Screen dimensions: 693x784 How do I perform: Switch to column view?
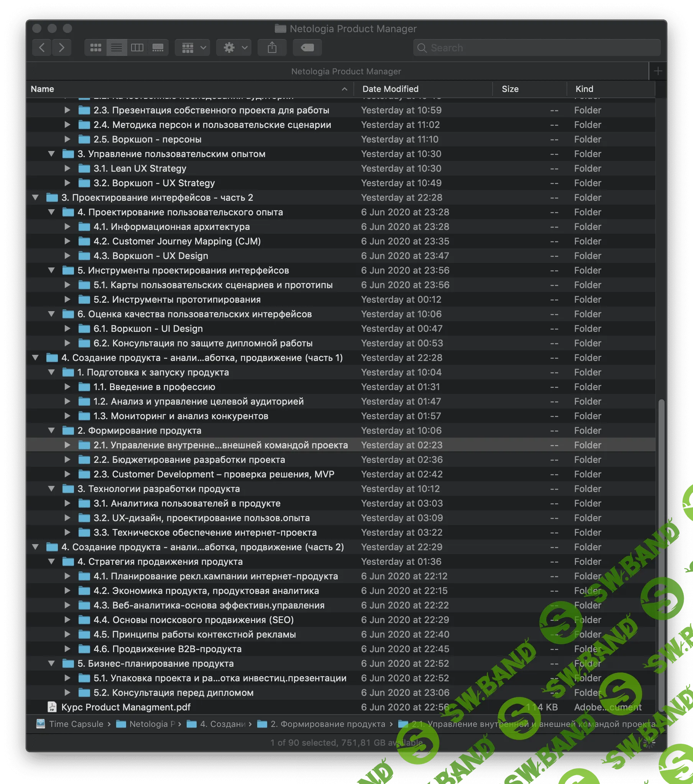pyautogui.click(x=137, y=48)
